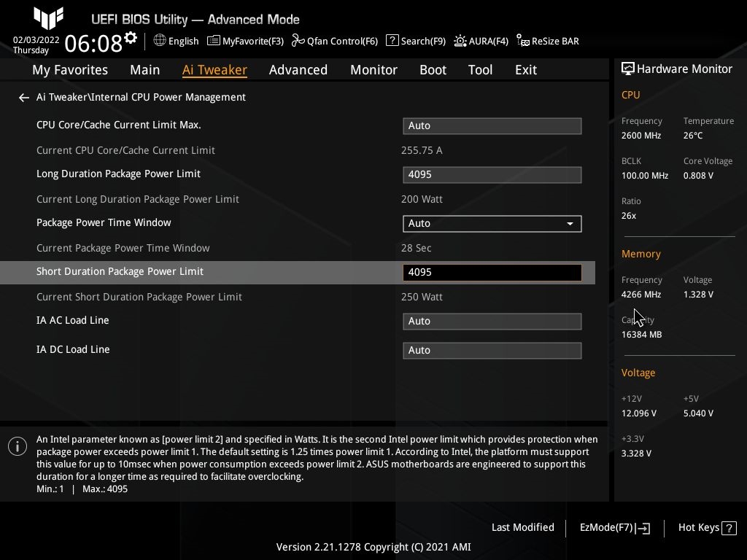The width and height of the screenshot is (747, 560).
Task: Click memory frequency 4266 MHz value
Action: pos(641,295)
